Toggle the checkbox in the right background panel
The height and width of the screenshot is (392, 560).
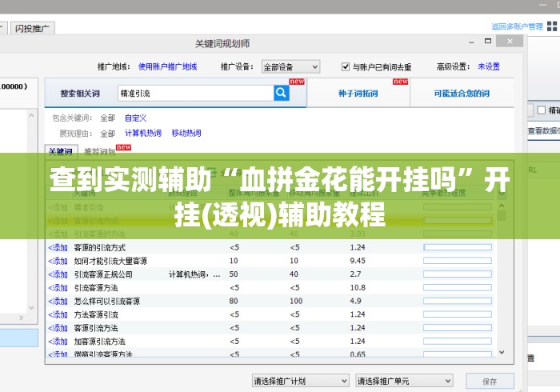click(542, 110)
